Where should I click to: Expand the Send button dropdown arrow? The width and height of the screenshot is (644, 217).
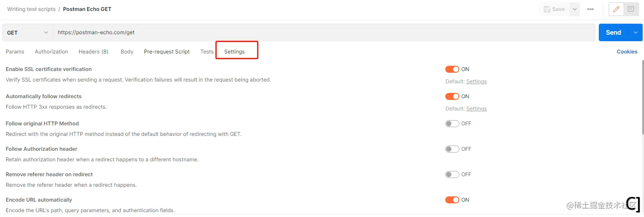pos(635,32)
